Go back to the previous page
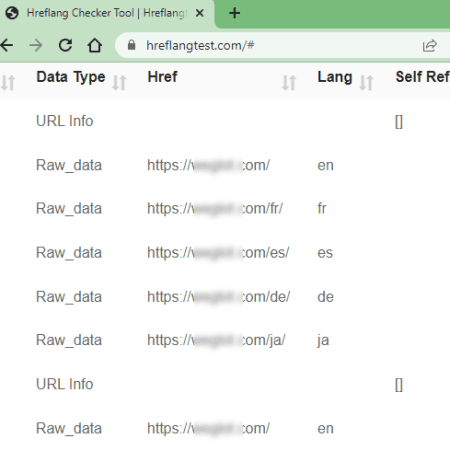This screenshot has height=450, width=450. 7,45
